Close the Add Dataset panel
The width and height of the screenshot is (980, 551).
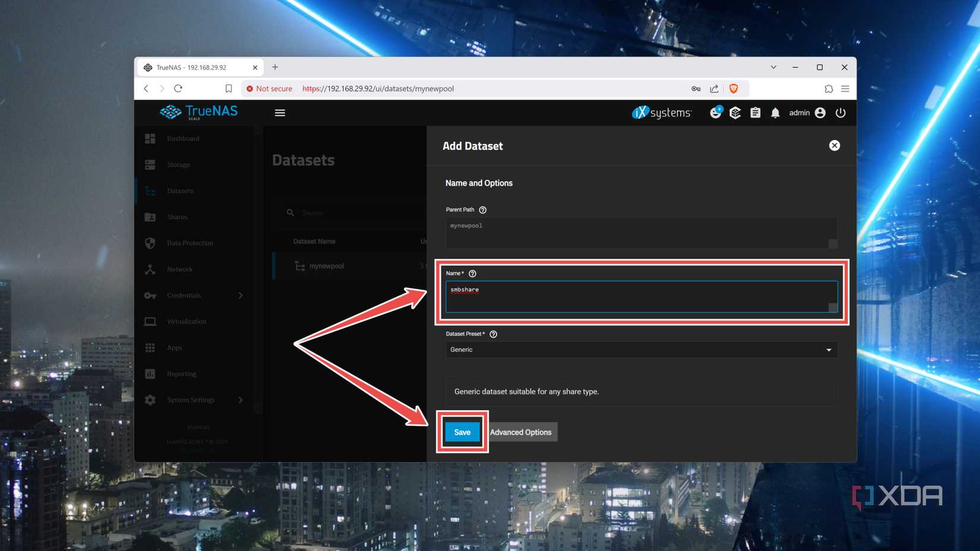(834, 145)
